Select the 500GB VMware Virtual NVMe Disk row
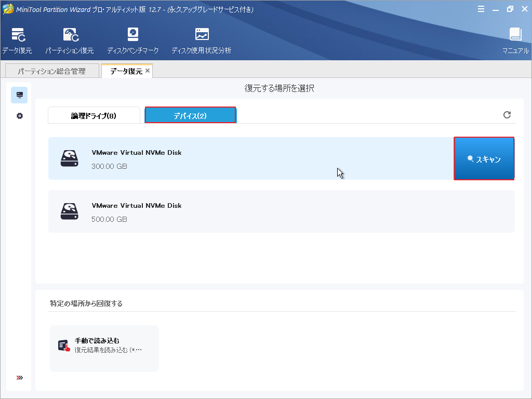 [260, 211]
